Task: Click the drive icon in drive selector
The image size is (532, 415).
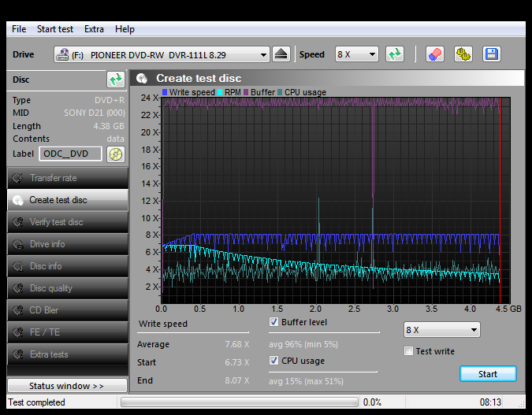Action: (x=62, y=54)
